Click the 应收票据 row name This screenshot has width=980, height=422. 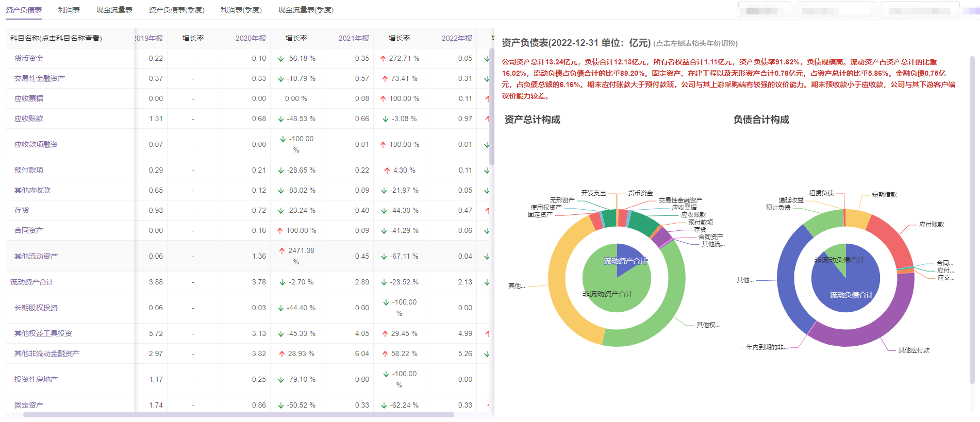(29, 98)
